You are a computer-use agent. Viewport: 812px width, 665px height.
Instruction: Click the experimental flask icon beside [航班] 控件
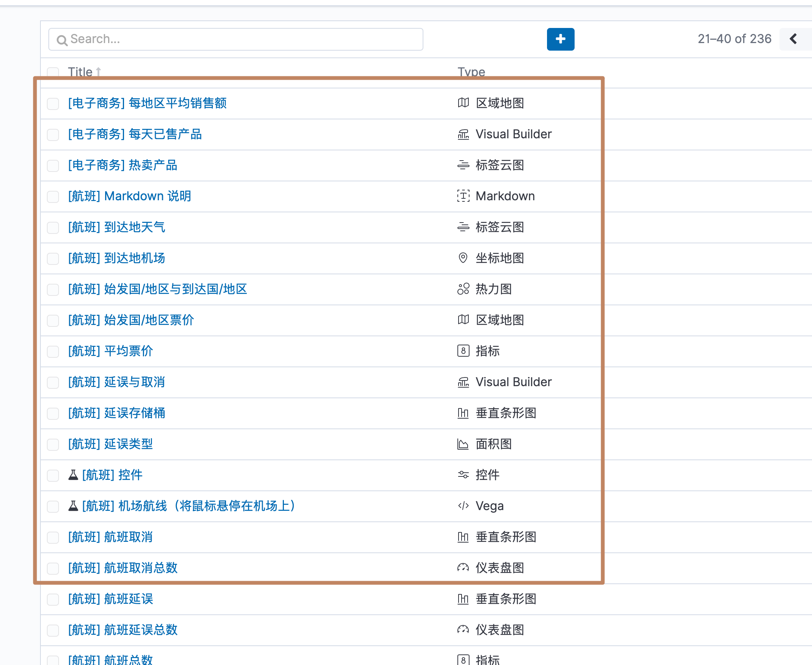point(73,475)
